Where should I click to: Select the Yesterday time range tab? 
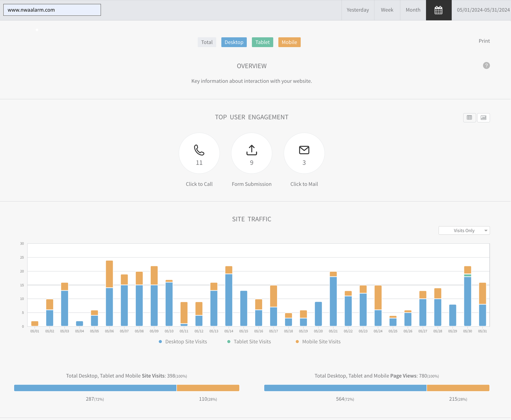tap(357, 10)
